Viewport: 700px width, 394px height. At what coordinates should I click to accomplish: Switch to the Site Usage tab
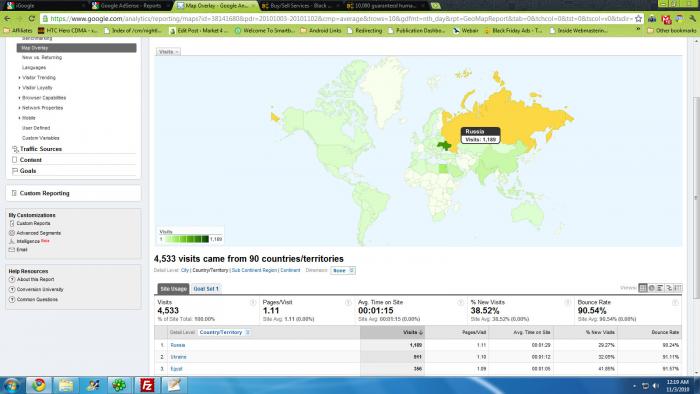point(173,289)
